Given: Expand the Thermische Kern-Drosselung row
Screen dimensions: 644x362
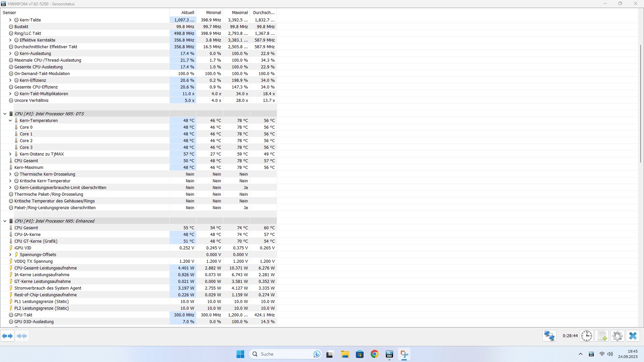Looking at the screenshot, I should click(x=10, y=174).
